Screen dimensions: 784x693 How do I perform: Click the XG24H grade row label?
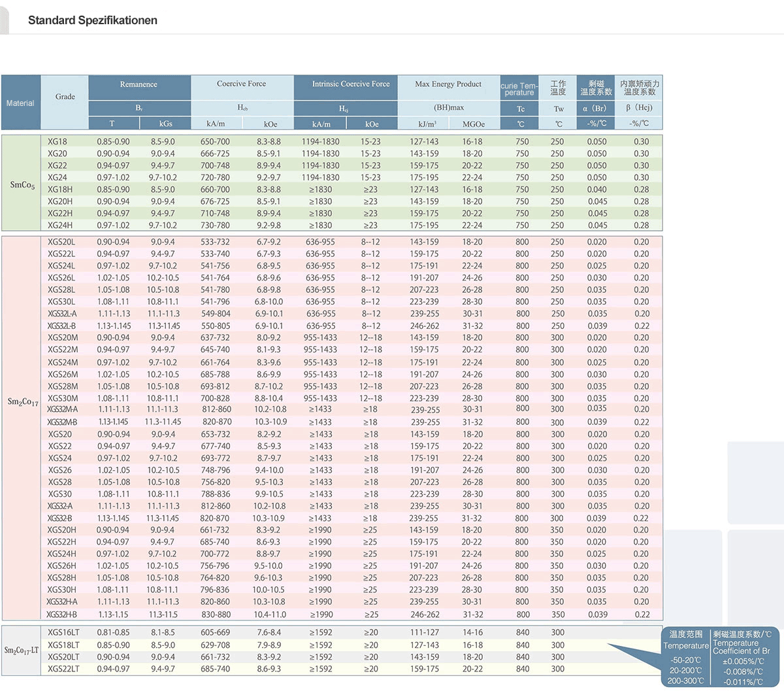coord(60,225)
